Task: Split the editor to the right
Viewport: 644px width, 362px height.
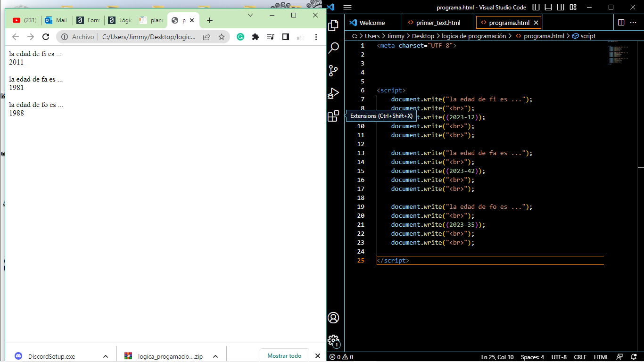Action: [x=621, y=22]
